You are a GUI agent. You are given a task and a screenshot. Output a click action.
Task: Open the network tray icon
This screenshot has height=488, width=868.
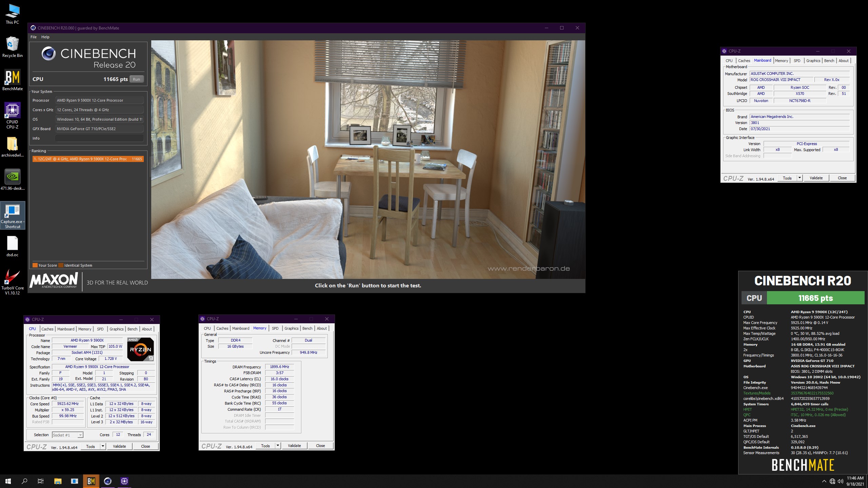832,481
